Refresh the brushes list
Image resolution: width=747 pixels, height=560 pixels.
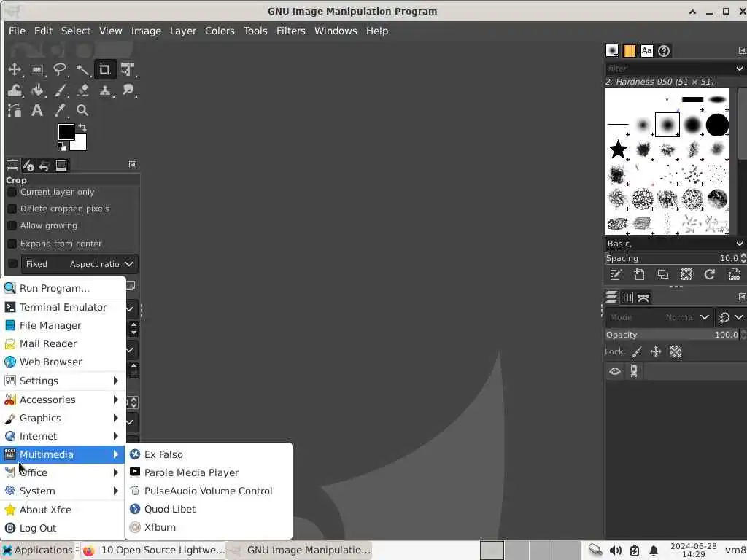(709, 274)
